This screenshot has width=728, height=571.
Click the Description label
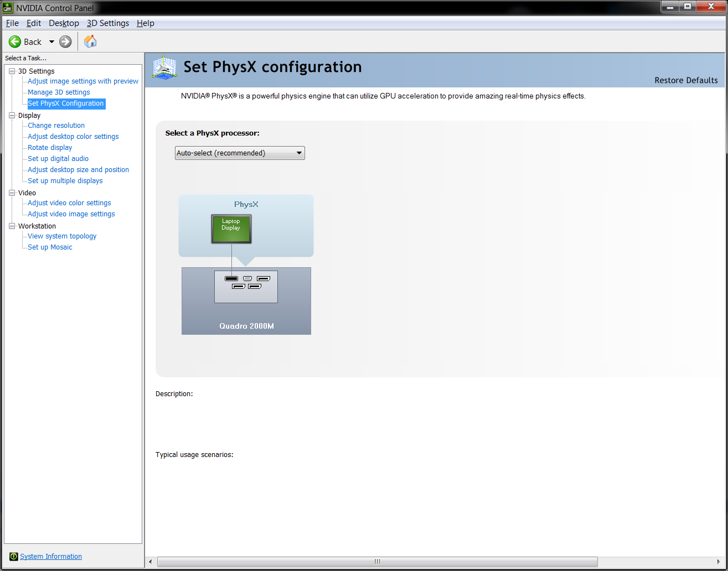174,394
